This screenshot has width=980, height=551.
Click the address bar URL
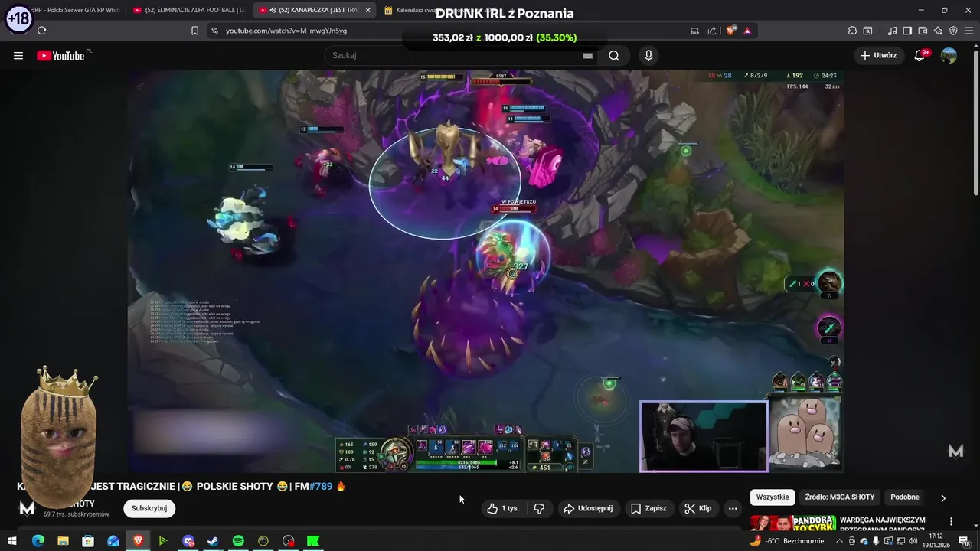point(286,31)
